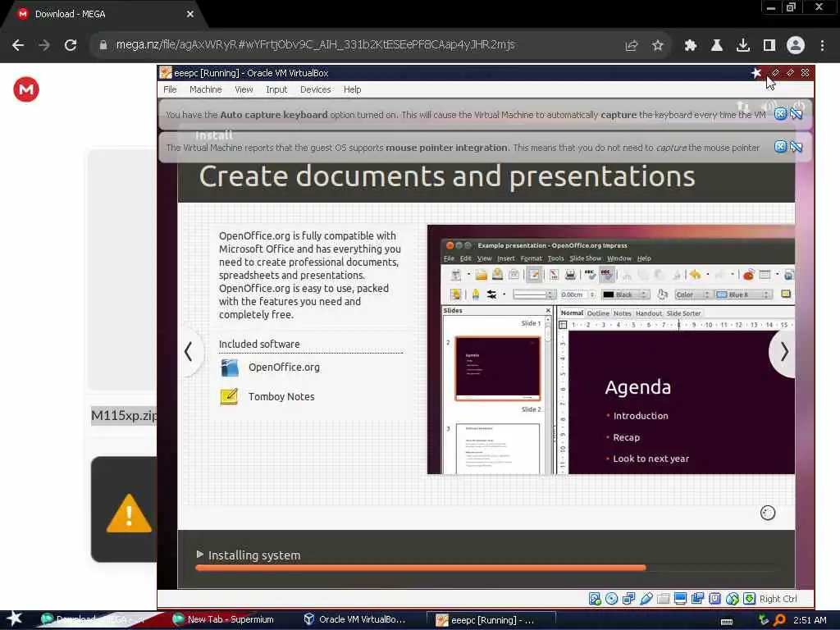Suppress future mouse pointer integration messages
Screen dimensions: 840x630
[x=796, y=147]
